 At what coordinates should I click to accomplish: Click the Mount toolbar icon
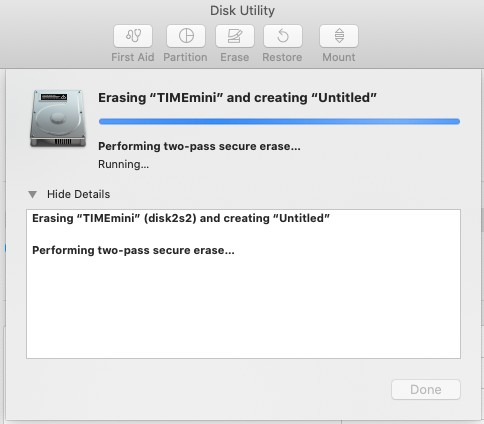pyautogui.click(x=339, y=36)
